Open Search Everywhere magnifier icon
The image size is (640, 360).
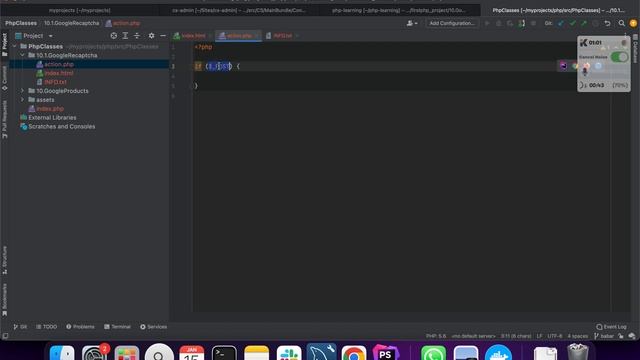(621, 23)
